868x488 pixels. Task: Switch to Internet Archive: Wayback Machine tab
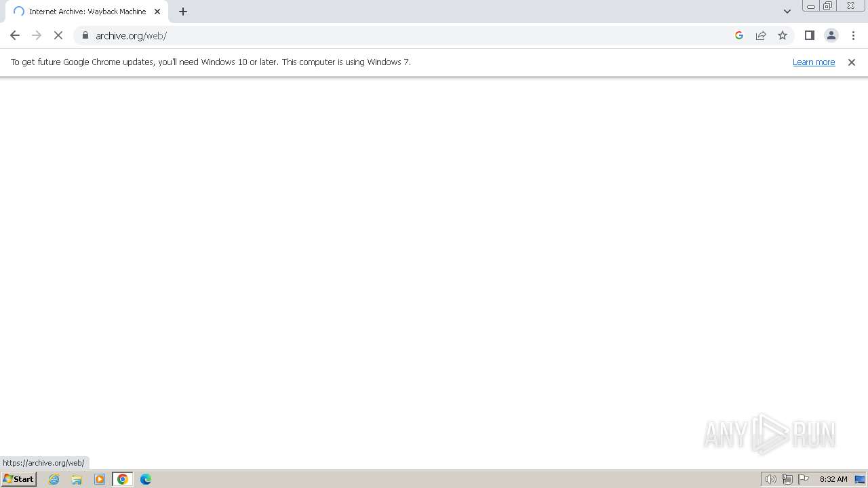87,12
